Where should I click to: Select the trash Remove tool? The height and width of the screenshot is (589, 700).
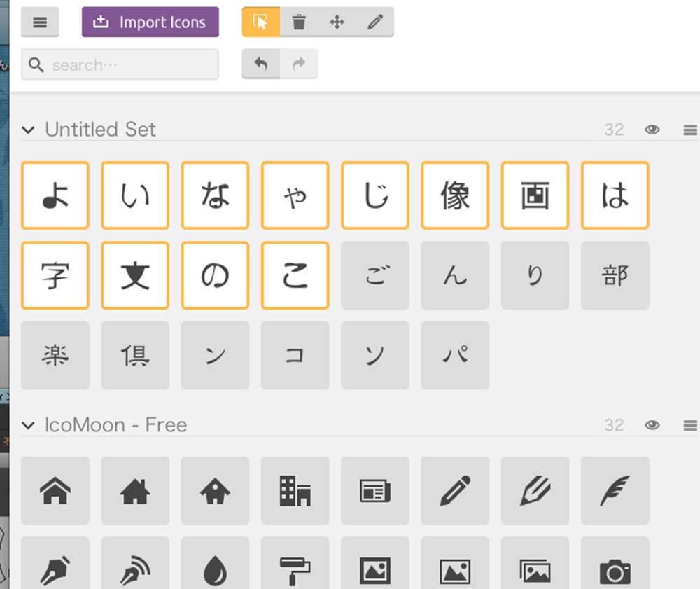[x=299, y=22]
